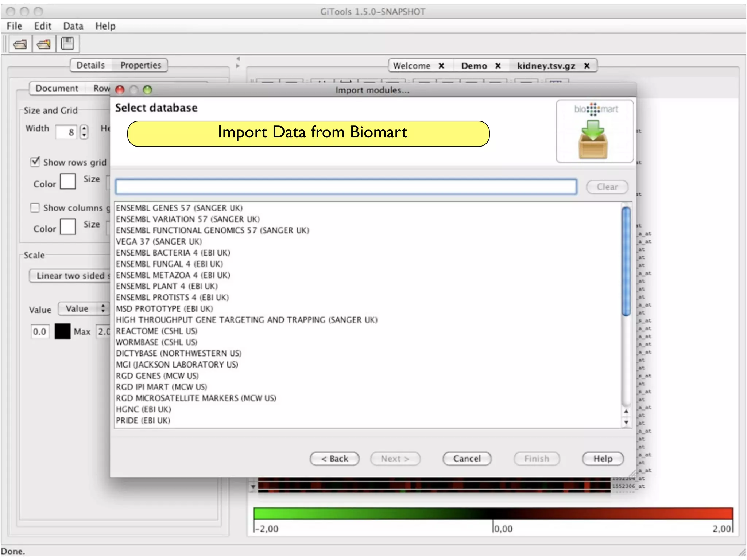Viewport: 747px width, 560px height.
Task: Click the rows grid Color swatch
Action: 68,182
